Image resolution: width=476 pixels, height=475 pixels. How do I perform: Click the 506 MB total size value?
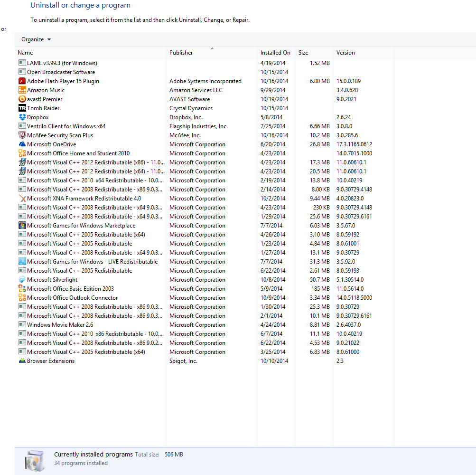(174, 454)
